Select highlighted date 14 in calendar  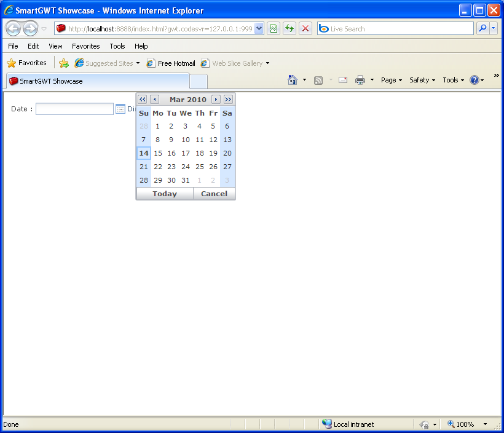[144, 153]
